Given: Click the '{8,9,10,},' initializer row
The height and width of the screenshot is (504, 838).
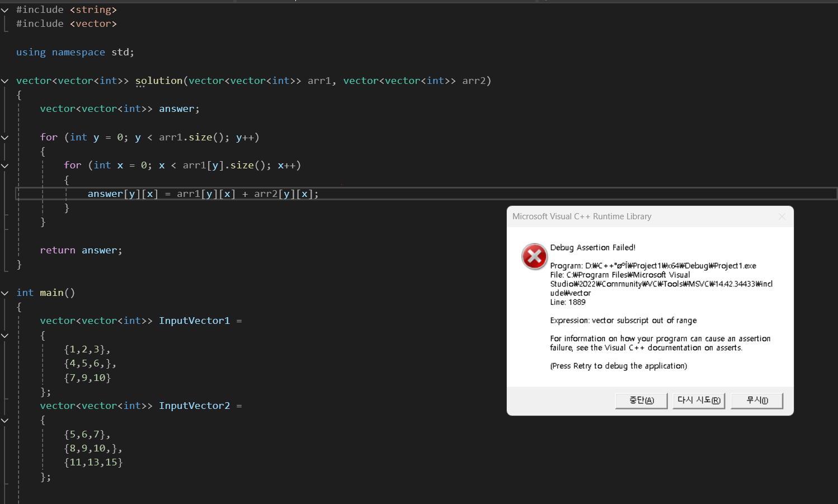Looking at the screenshot, I should tap(93, 449).
